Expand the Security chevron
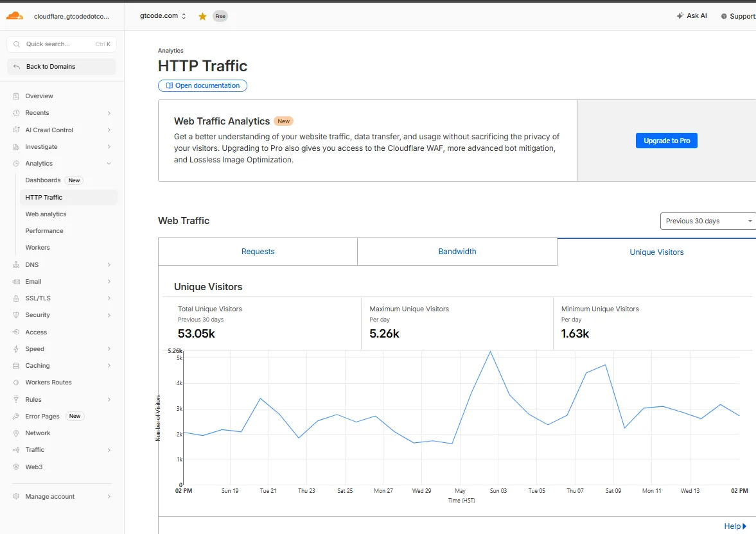 pos(109,315)
